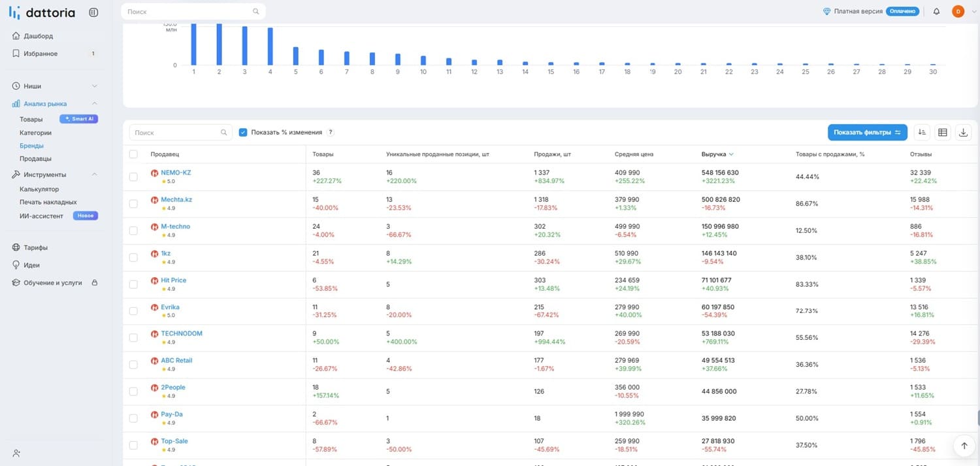Open Тарифы page
This screenshot has width=980, height=466.
click(35, 248)
